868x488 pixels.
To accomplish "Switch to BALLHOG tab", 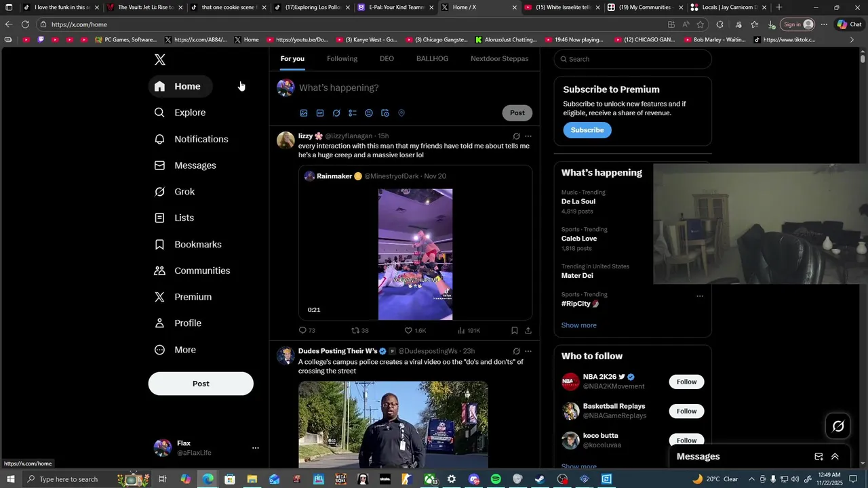I will [x=432, y=59].
